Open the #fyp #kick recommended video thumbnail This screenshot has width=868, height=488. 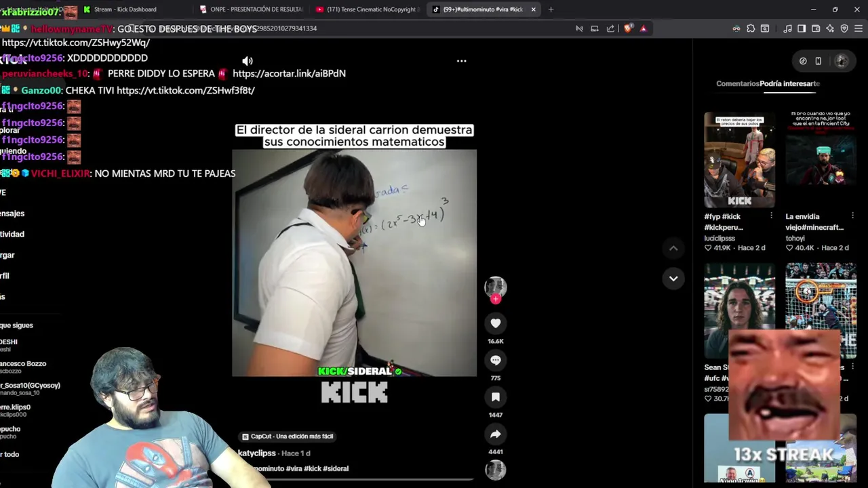[x=739, y=160]
